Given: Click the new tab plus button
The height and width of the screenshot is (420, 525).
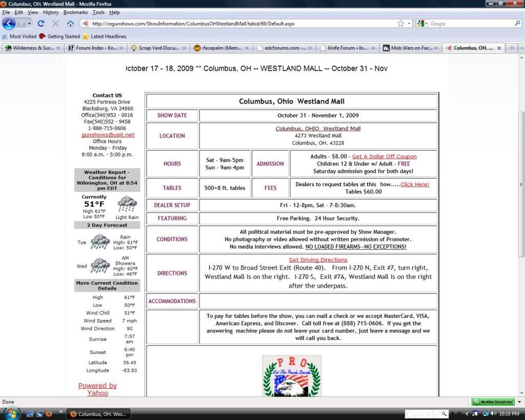Looking at the screenshot, I should tap(511, 48).
